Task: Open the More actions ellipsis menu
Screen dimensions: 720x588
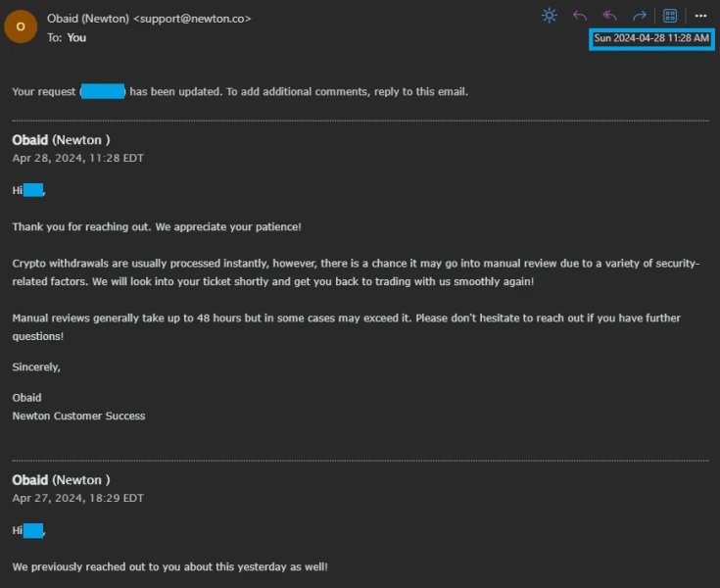Action: tap(700, 16)
